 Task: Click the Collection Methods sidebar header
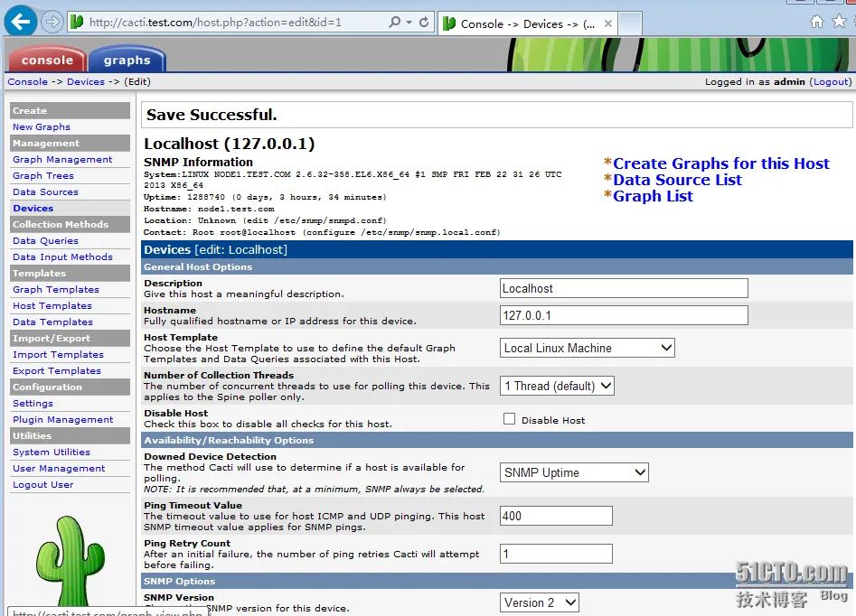tap(70, 224)
